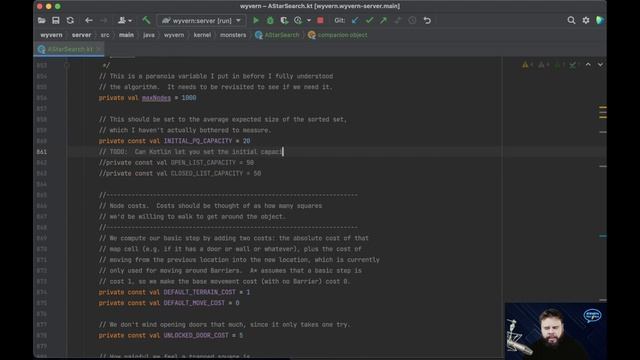Click the src breadcrumb
This screenshot has width=640, height=360.
(x=105, y=35)
